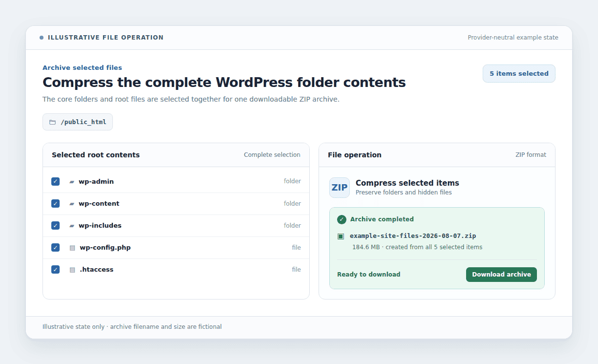
Task: Download the completed archive
Action: (x=501, y=275)
